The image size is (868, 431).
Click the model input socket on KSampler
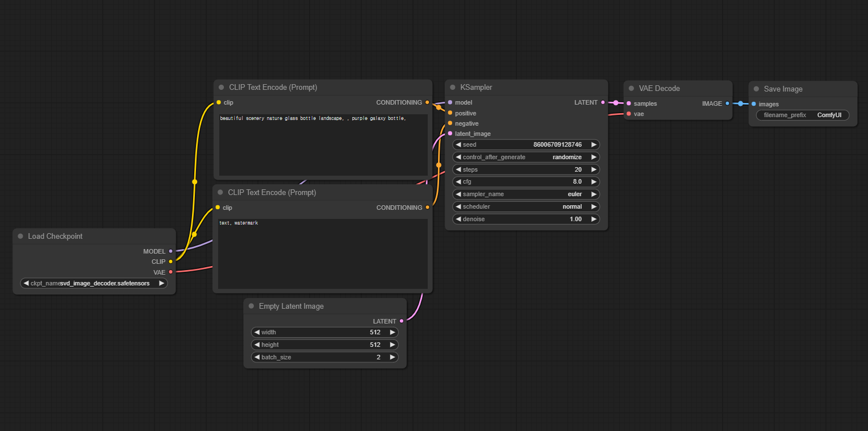(450, 102)
